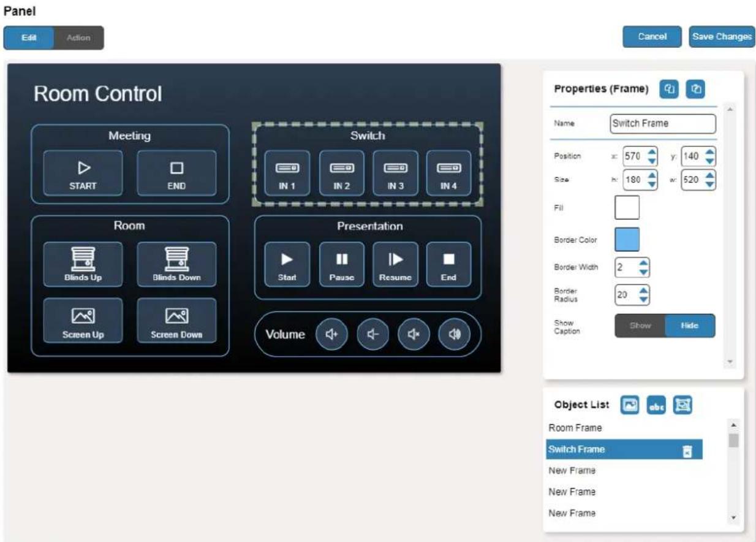Click the second overlapping-squares icon beside Properties

pos(695,89)
